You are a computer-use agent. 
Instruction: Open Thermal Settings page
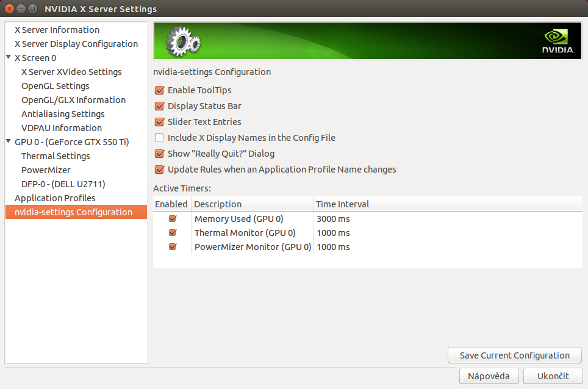point(56,156)
